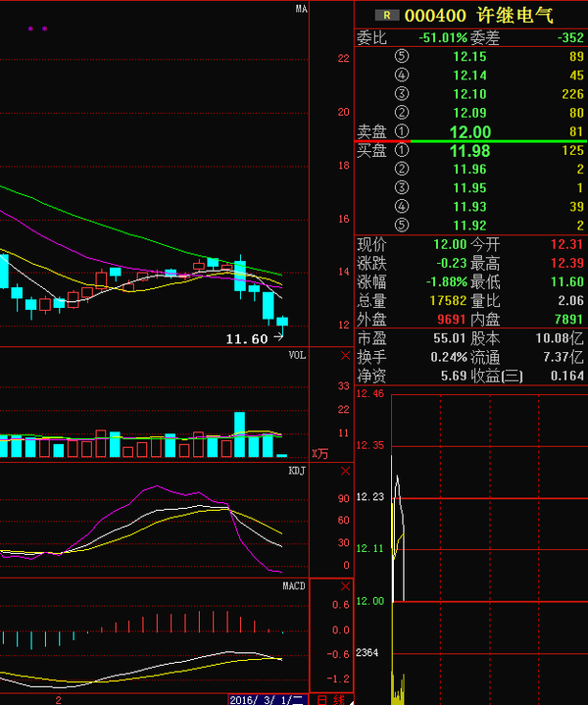Open the VOL indicator label menu
The height and width of the screenshot is (705, 588).
(297, 355)
